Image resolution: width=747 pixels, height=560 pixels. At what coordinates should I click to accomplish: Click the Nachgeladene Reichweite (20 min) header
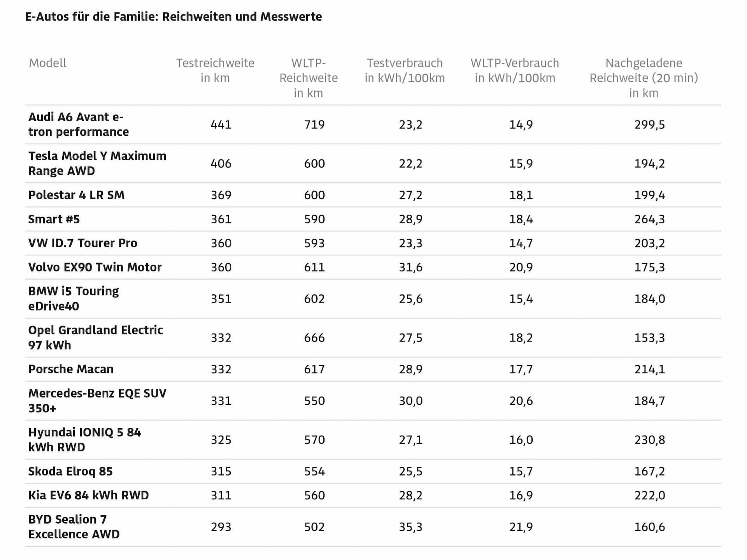[644, 78]
